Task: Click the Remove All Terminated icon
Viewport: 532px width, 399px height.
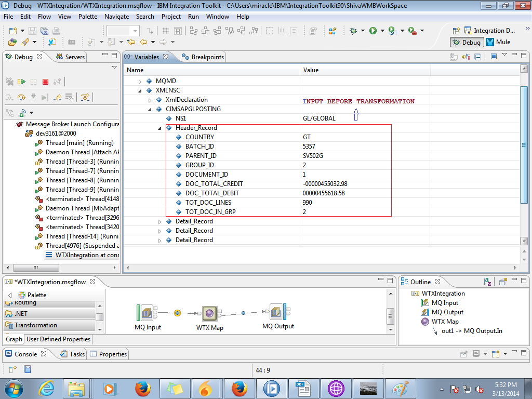Action: click(x=9, y=82)
